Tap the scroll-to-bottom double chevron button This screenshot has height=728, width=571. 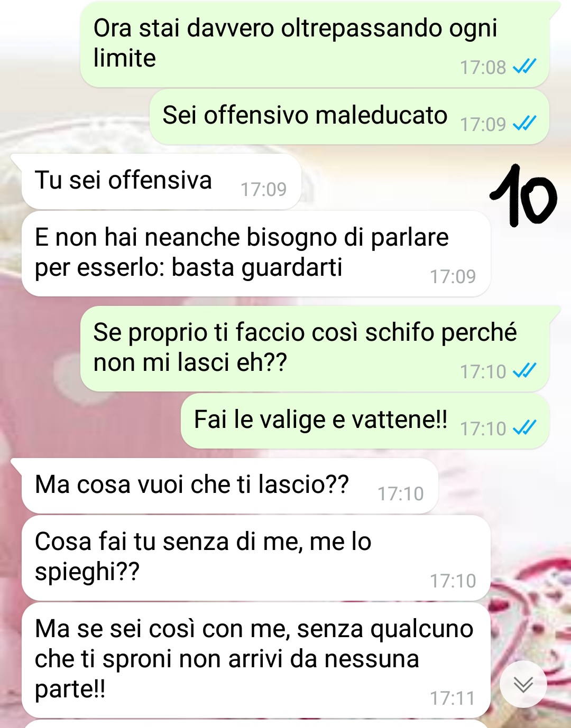click(523, 684)
